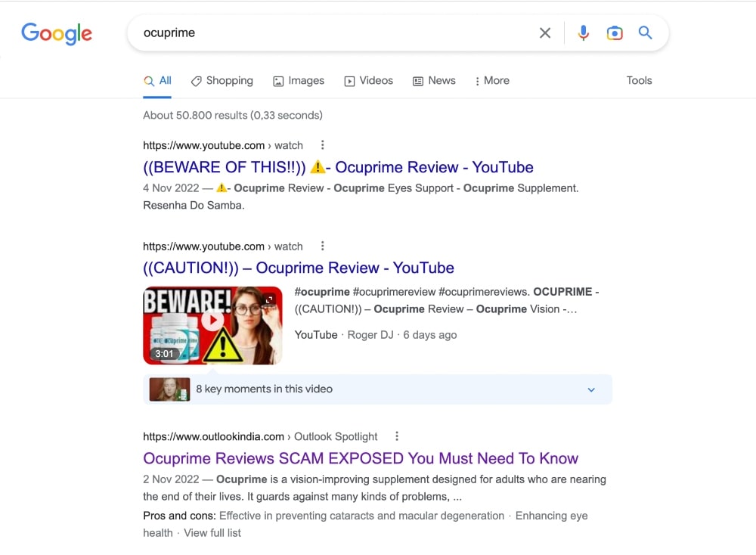Open the three-dot menu on the Outlook India result
Image resolution: width=756 pixels, height=555 pixels.
click(397, 436)
